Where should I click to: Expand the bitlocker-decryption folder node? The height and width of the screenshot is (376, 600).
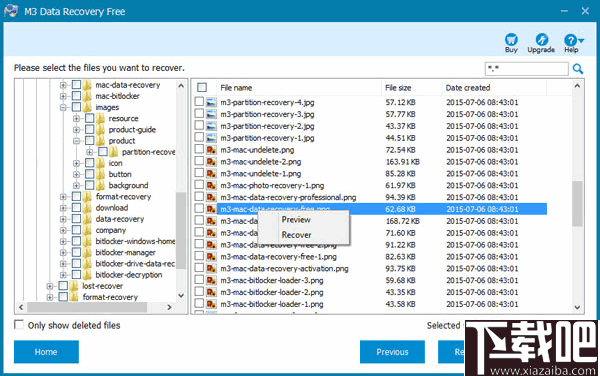[x=63, y=275]
